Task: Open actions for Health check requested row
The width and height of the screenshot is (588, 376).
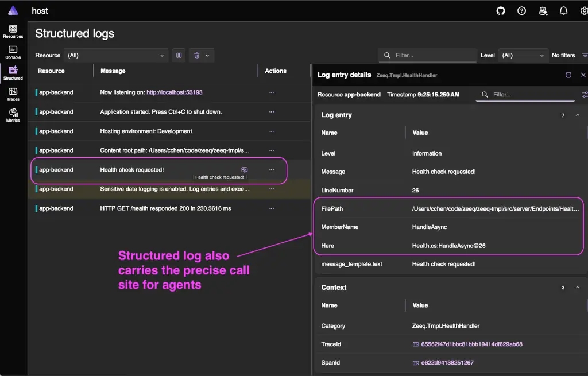Action: tap(271, 170)
